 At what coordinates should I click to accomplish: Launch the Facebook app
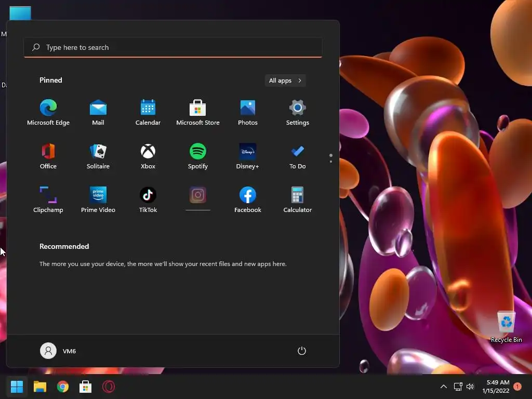pyautogui.click(x=248, y=200)
